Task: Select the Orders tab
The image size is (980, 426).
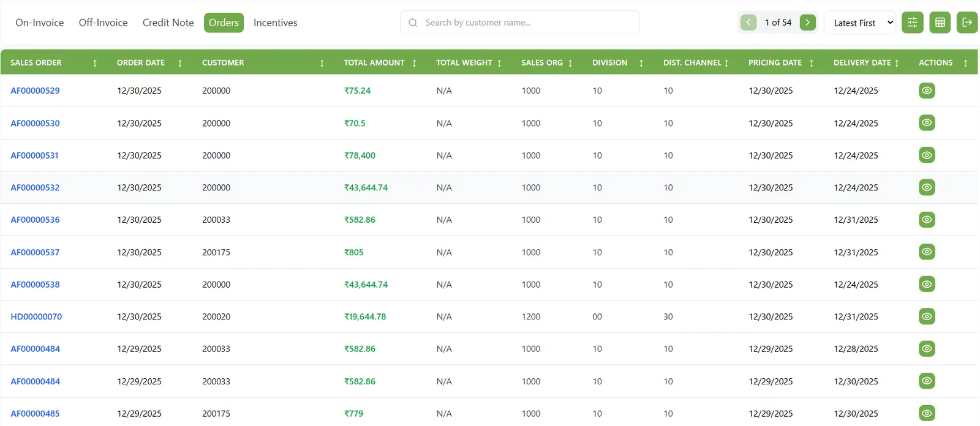Action: [224, 23]
